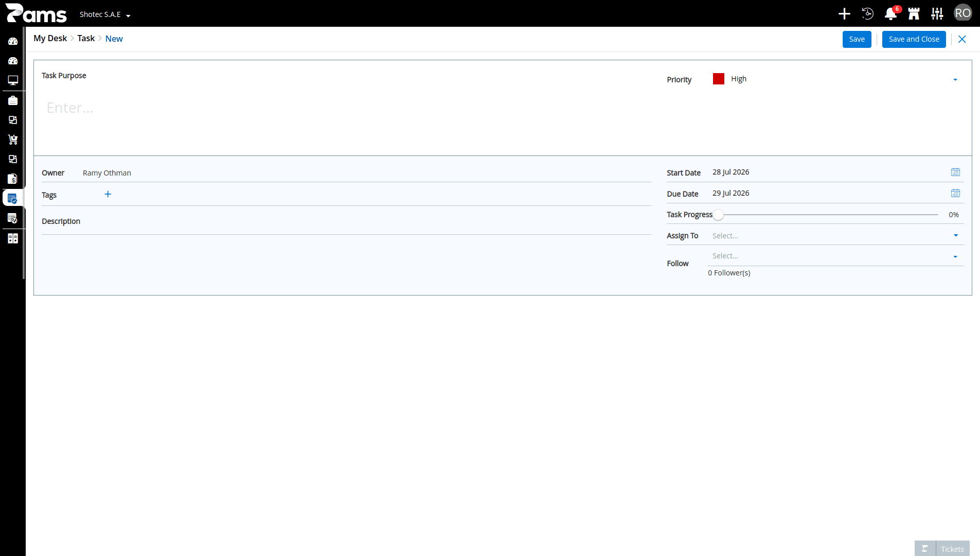980x556 pixels.
Task: Open the RO user avatar menu
Action: [x=963, y=13]
